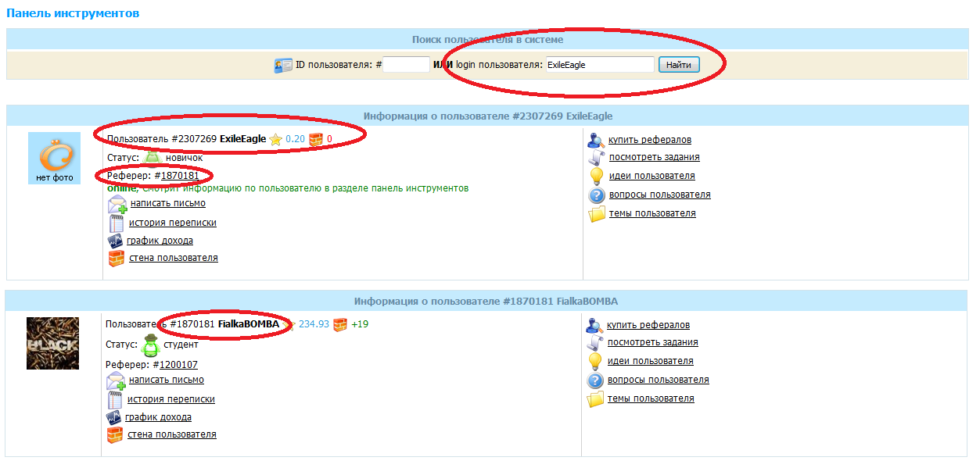This screenshot has width=980, height=468.
Task: Click notepad history icon for ExileEagle
Action: [117, 223]
